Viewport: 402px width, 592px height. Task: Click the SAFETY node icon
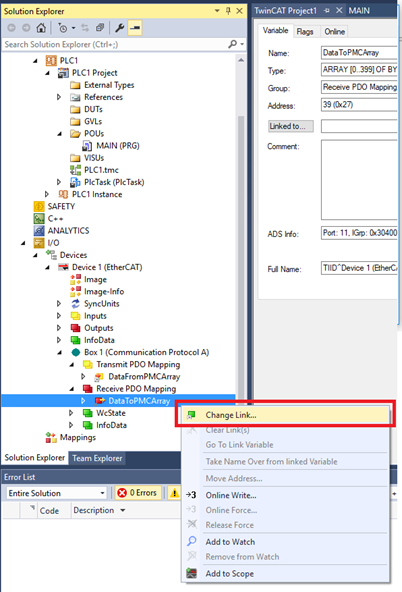coord(39,207)
